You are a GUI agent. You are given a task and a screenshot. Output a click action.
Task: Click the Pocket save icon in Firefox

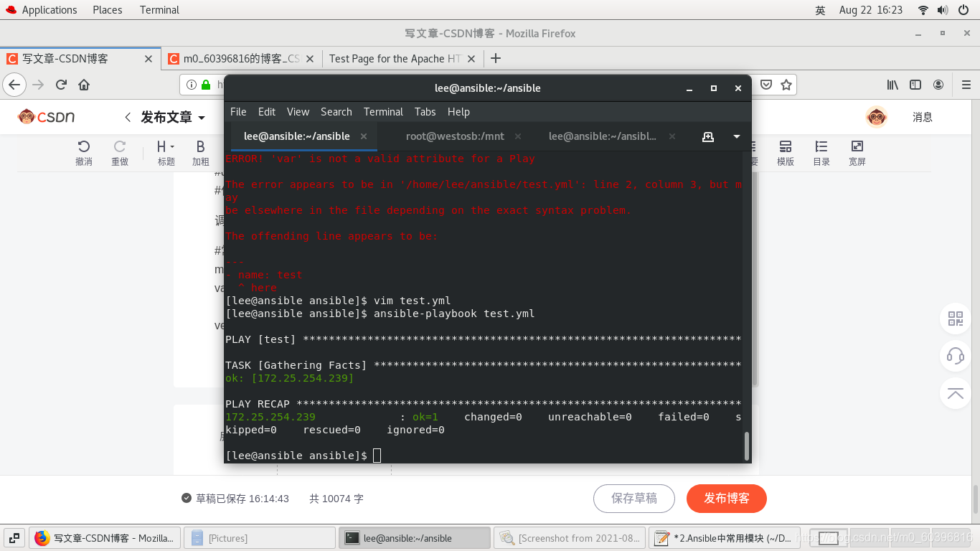[766, 85]
